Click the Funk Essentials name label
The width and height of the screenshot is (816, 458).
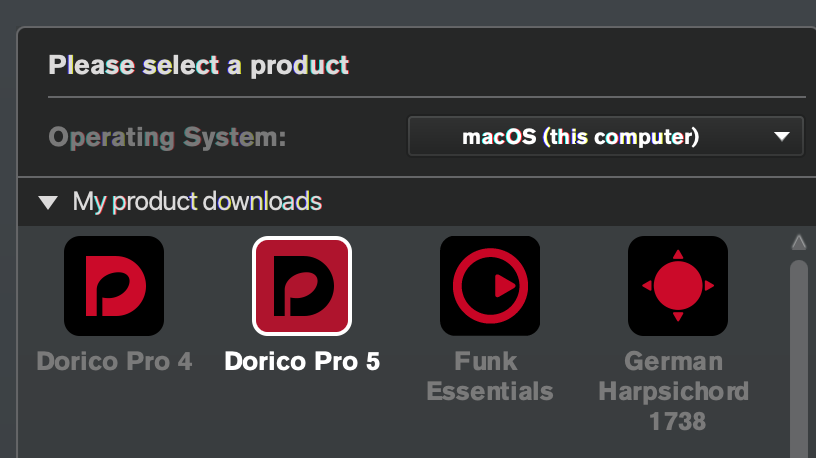(490, 375)
